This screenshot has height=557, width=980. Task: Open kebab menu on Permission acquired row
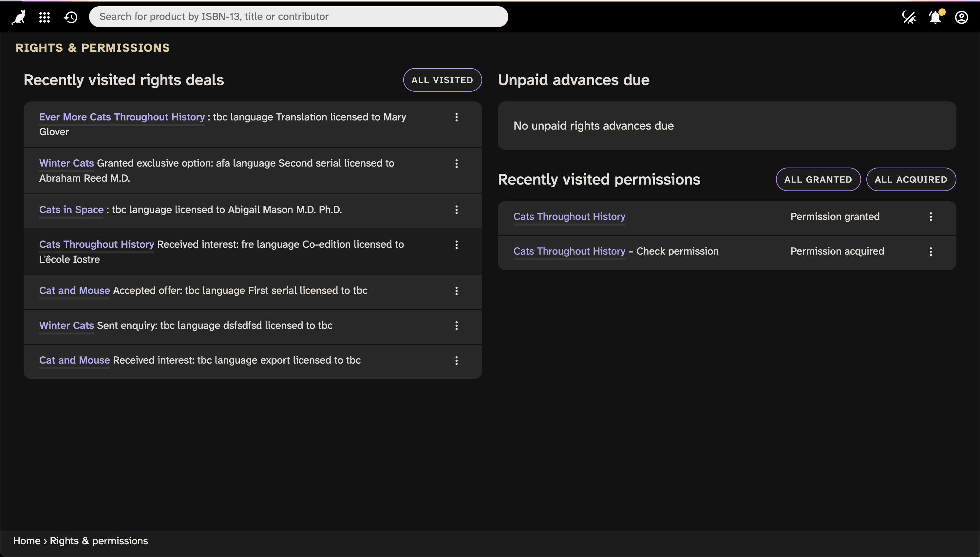931,251
